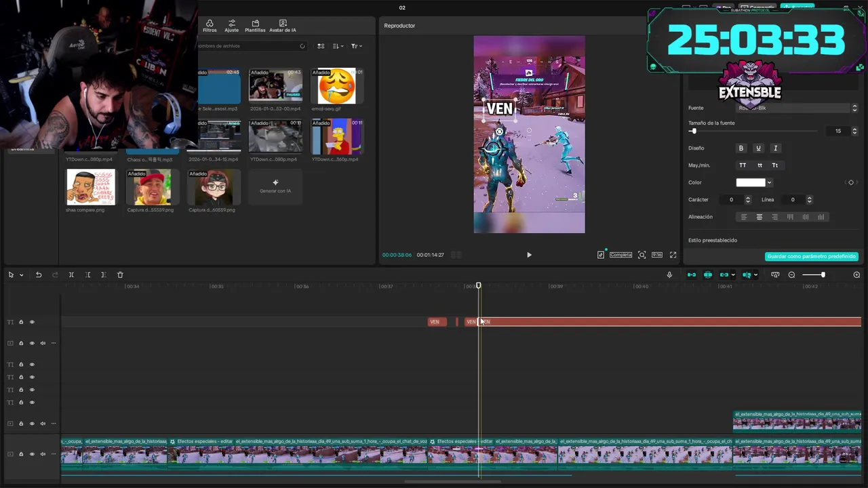The image size is (868, 488).
Task: Click the Carácter spacing stepper
Action: [x=748, y=200]
